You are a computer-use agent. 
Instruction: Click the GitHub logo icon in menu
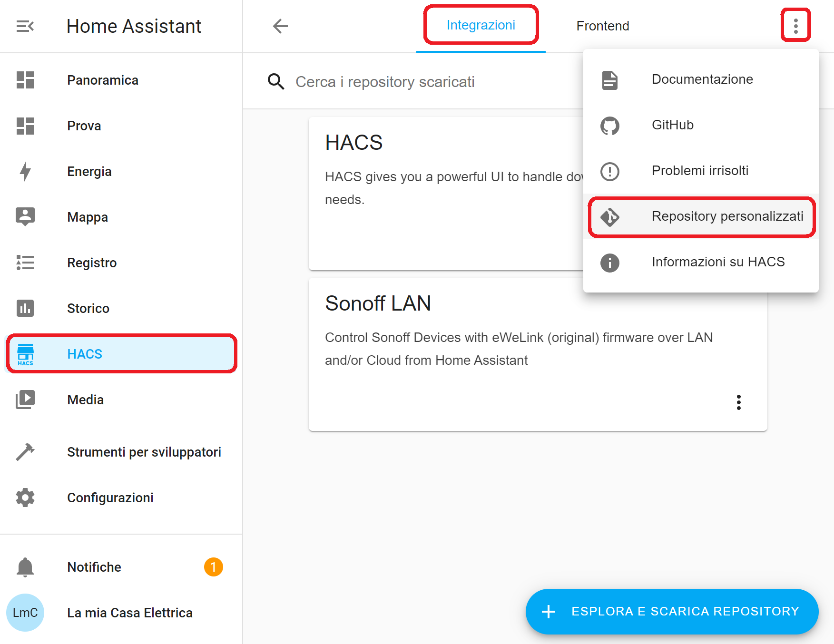coord(609,126)
